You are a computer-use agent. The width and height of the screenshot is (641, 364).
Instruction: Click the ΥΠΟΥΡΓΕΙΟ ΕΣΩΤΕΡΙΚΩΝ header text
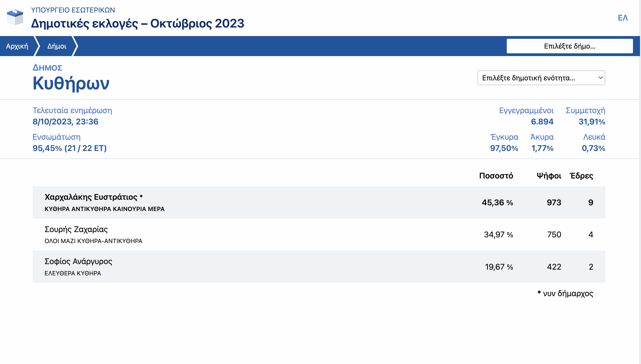click(73, 10)
